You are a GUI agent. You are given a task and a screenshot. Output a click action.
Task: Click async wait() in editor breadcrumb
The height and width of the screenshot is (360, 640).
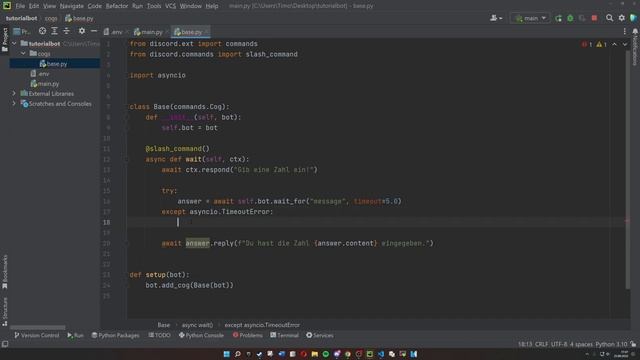click(x=197, y=325)
